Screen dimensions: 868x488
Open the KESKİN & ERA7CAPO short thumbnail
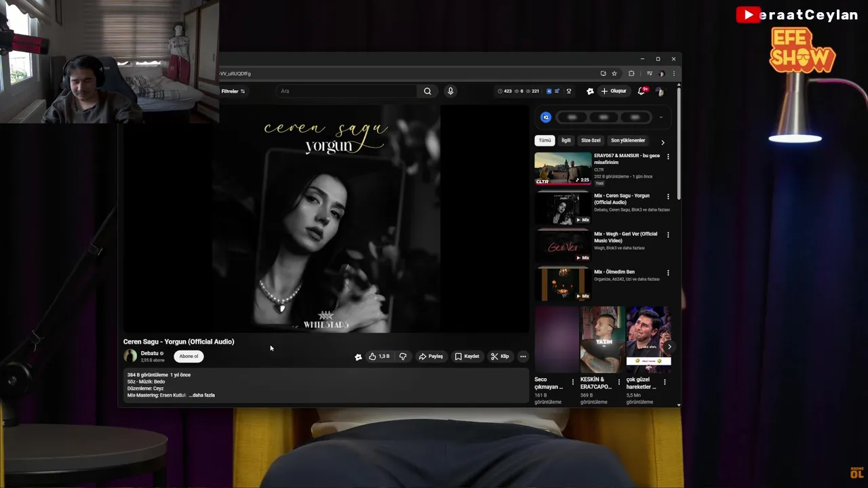pyautogui.click(x=602, y=340)
